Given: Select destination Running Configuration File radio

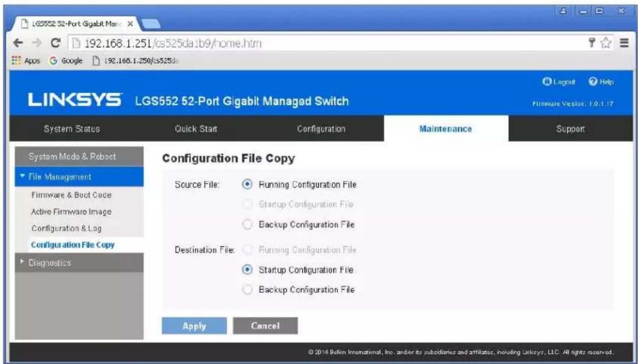Looking at the screenshot, I should (247, 250).
